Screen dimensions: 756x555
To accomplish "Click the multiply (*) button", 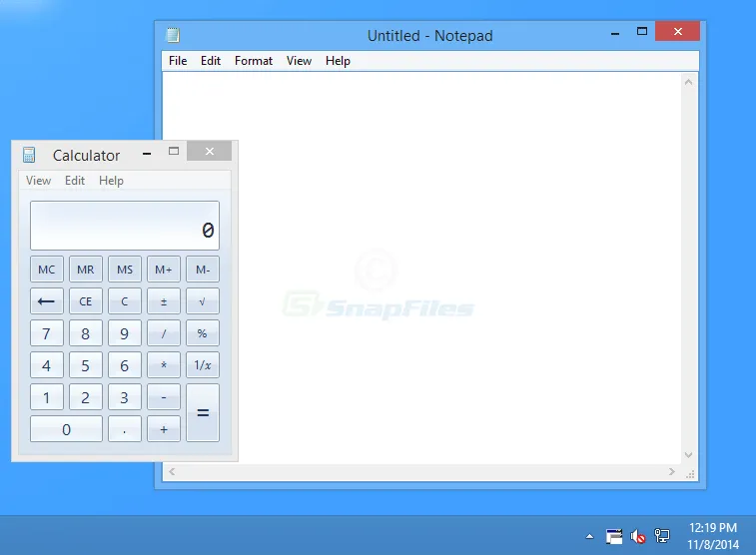I will pyautogui.click(x=164, y=365).
